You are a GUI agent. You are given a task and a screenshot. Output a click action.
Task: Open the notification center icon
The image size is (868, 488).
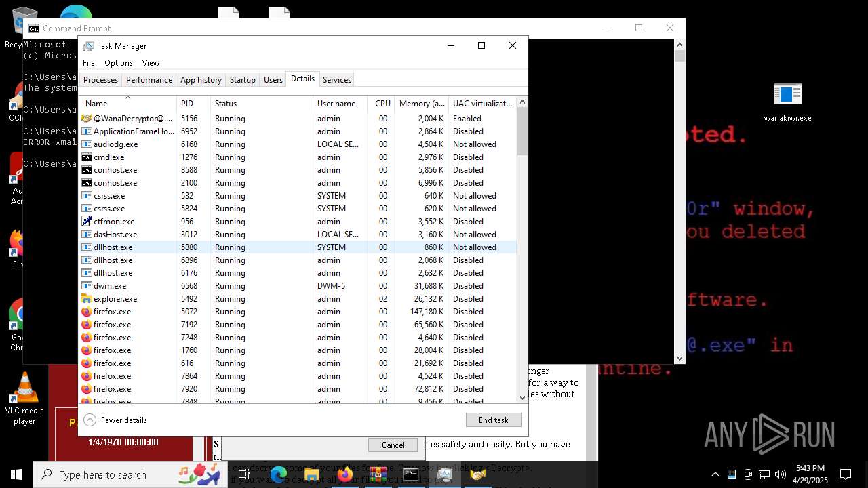click(x=846, y=474)
